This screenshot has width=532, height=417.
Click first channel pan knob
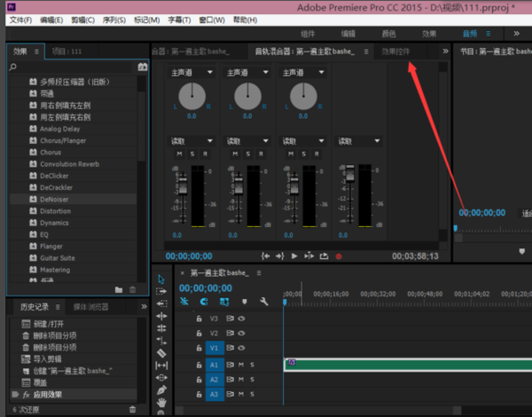coord(192,96)
